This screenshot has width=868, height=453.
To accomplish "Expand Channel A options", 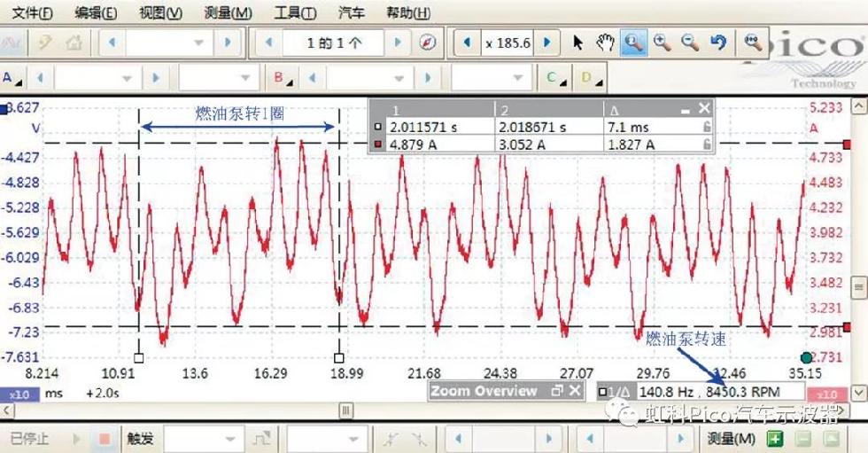I will (x=12, y=78).
